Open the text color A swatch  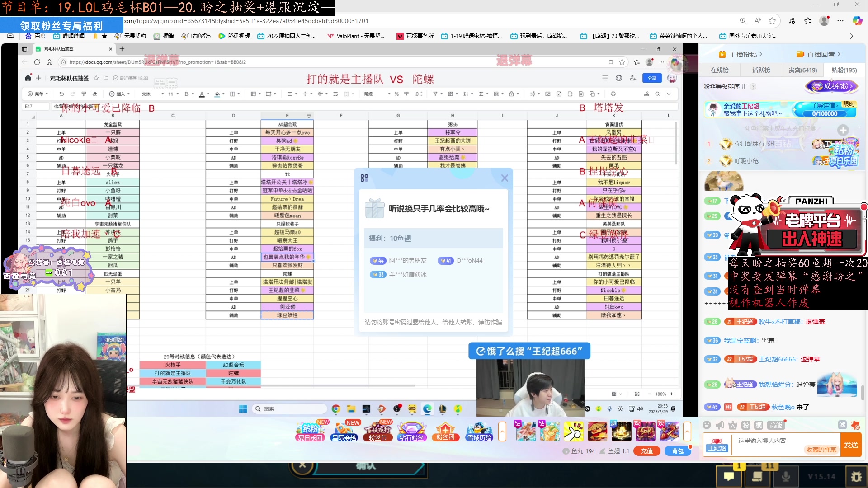pos(202,94)
